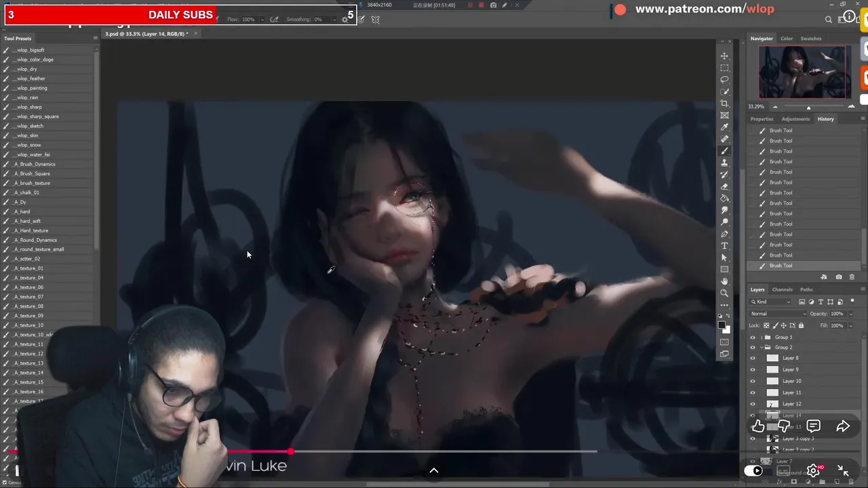
Task: Select the Smudge tool
Action: coord(724,210)
